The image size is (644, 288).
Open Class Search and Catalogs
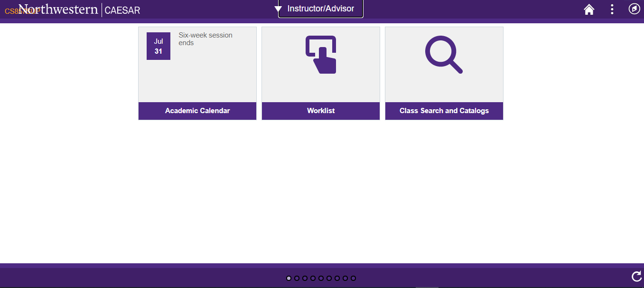point(444,111)
